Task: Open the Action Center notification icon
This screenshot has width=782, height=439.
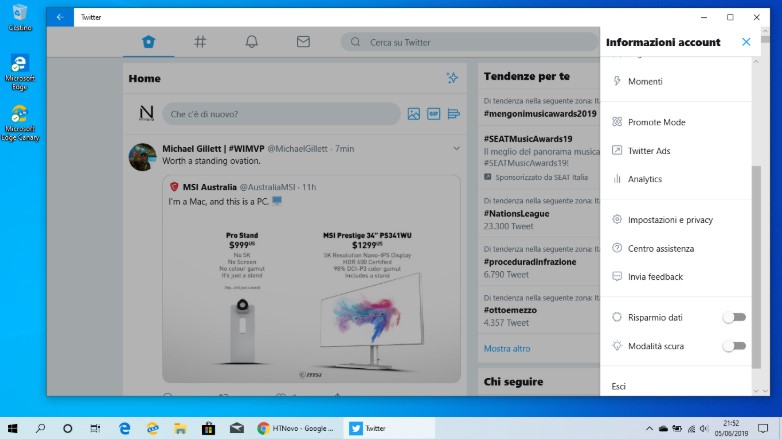Action: [763, 428]
